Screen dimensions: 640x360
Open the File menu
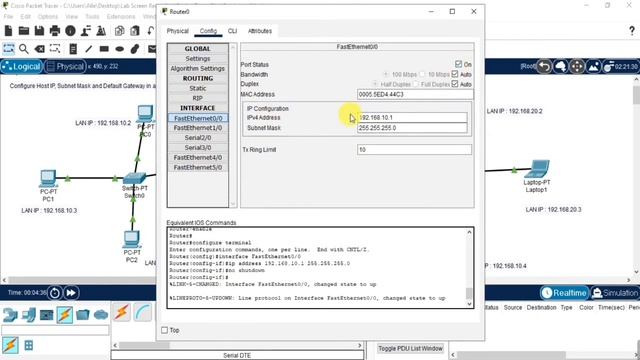pyautogui.click(x=8, y=17)
